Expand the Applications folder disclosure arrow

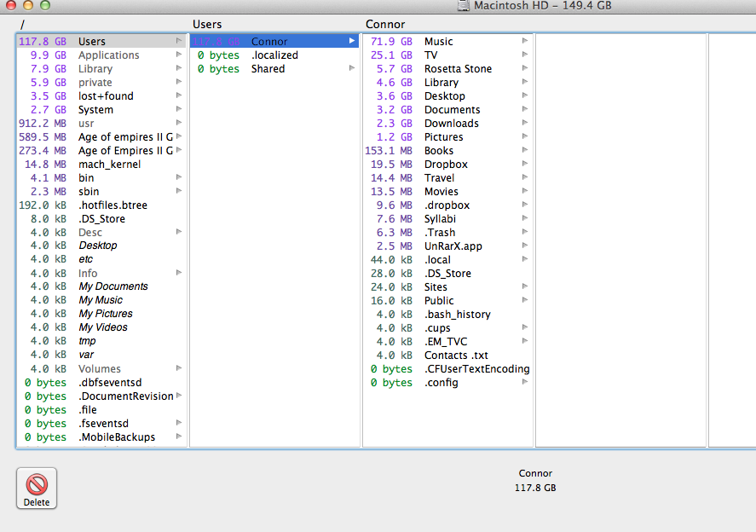click(179, 55)
